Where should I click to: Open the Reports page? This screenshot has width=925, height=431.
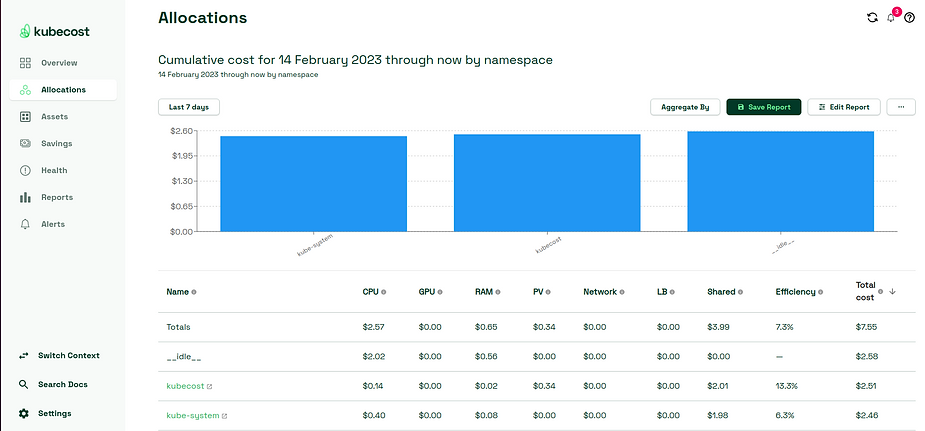pyautogui.click(x=57, y=198)
